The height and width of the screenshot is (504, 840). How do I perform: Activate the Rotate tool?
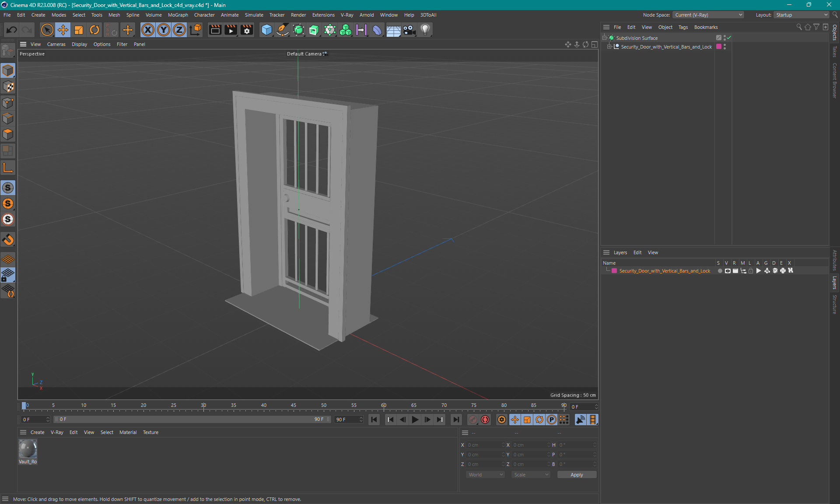94,30
